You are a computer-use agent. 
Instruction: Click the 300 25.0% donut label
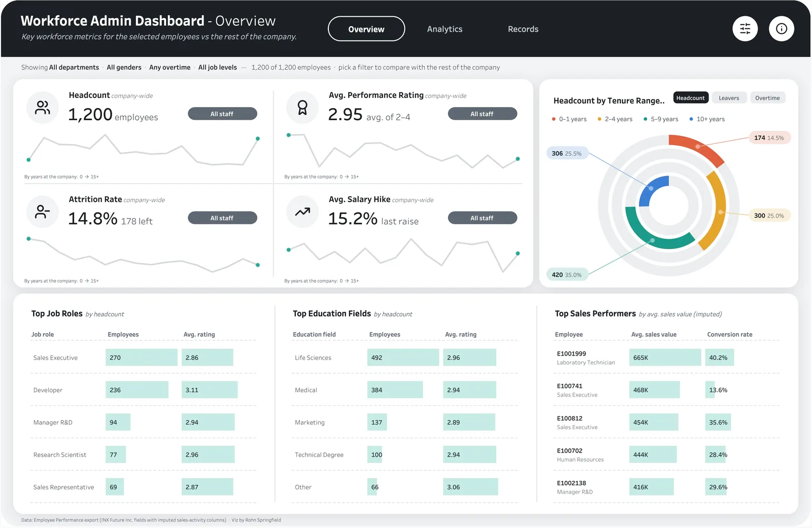pyautogui.click(x=769, y=216)
